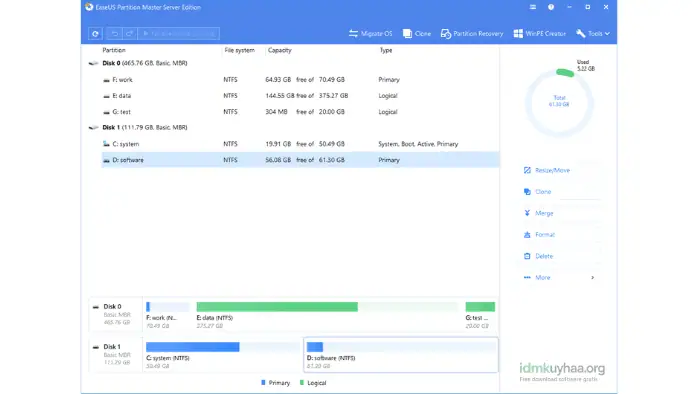Click the Delete trash icon
This screenshot has height=394, width=698.
[527, 256]
